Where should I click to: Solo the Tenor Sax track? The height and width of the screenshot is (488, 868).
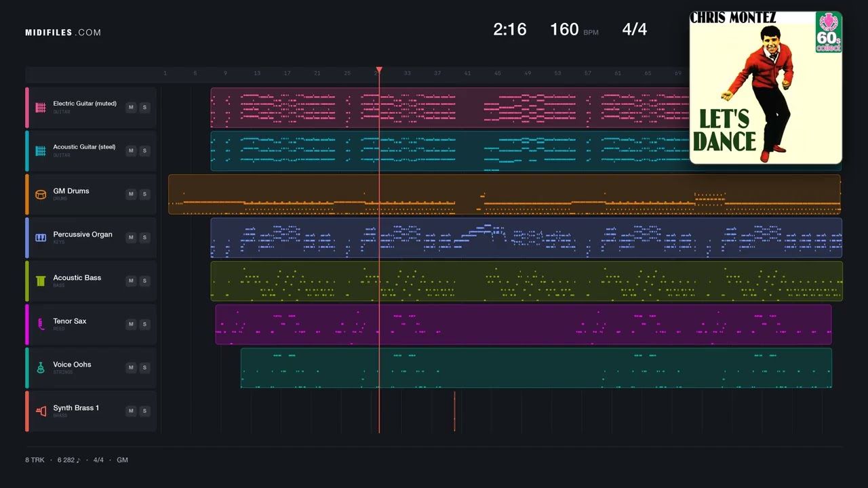(x=144, y=324)
